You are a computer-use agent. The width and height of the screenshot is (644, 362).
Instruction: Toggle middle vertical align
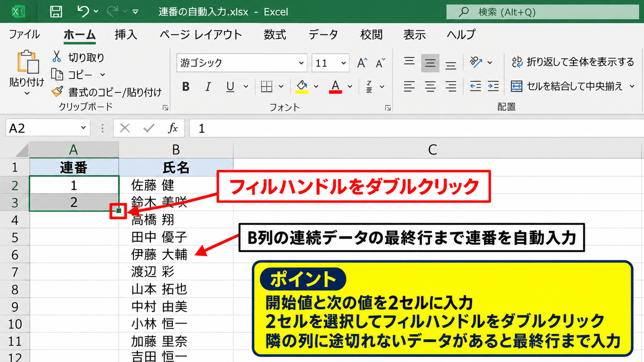point(430,63)
